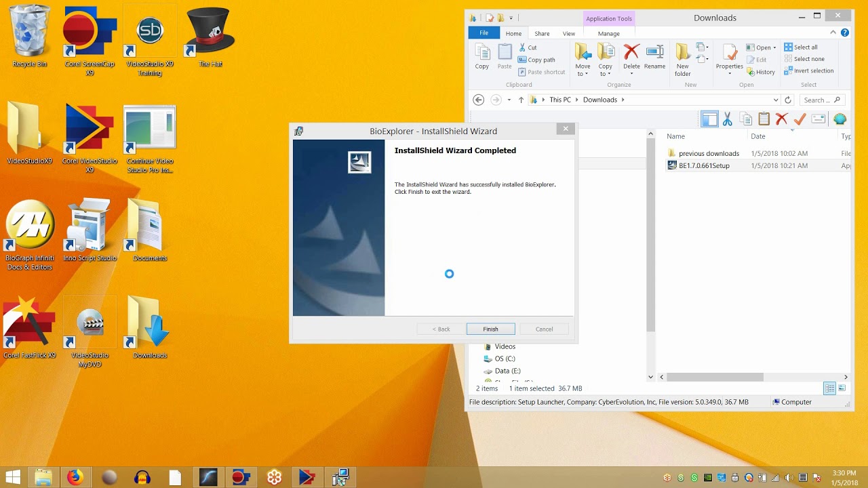Click the clock in the system tray
This screenshot has width=868, height=488.
click(844, 478)
